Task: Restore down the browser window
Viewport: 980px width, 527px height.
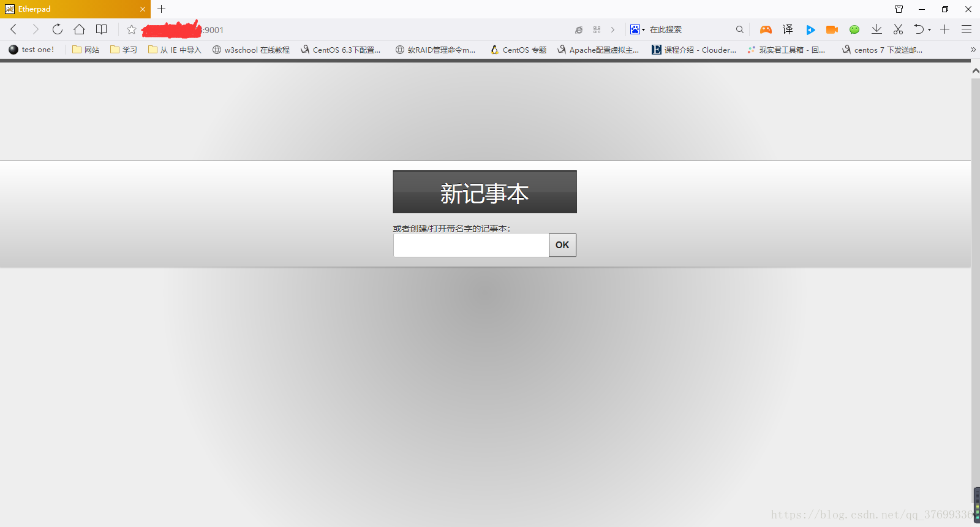Action: point(945,9)
